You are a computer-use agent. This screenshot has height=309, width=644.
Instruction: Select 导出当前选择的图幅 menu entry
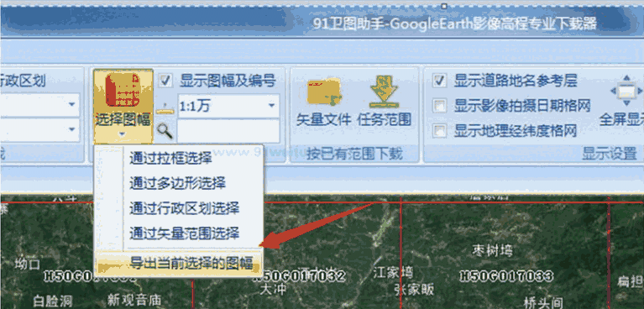[x=178, y=263]
